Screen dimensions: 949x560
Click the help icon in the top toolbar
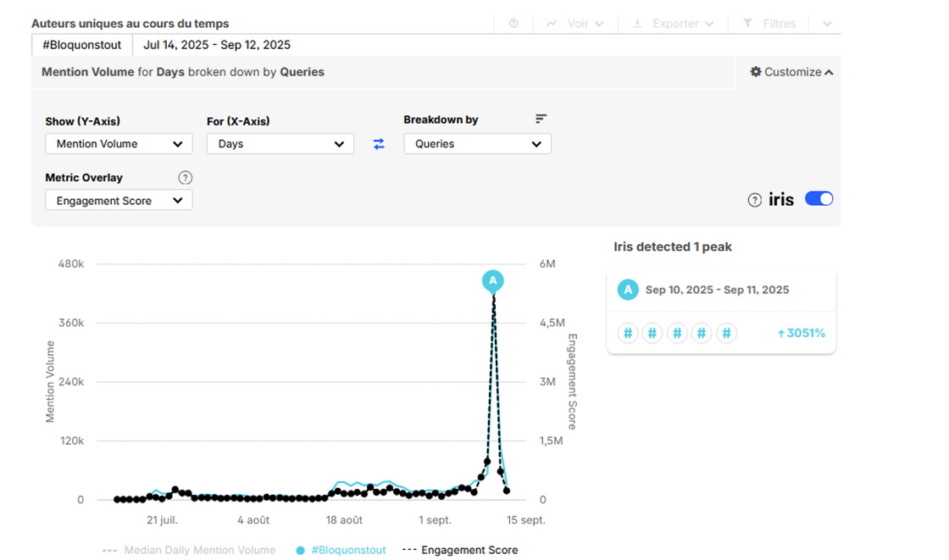tap(513, 24)
